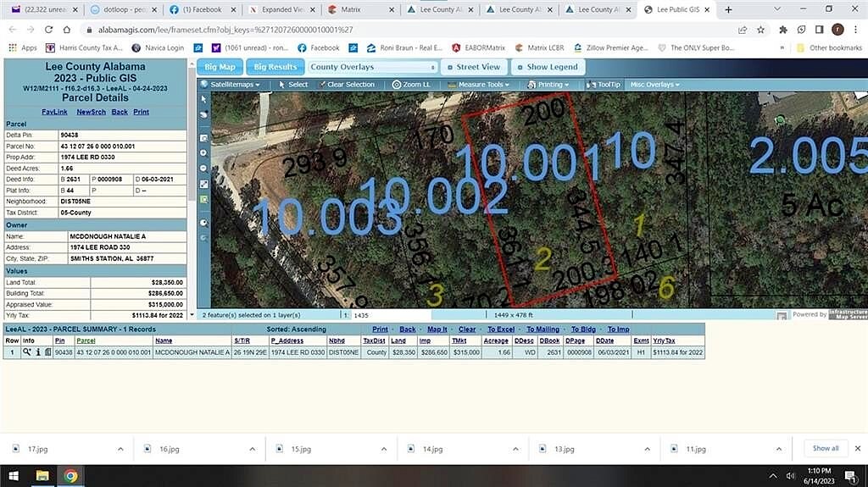Click the info icon in parcel summary row
This screenshot has height=487, width=868.
click(x=37, y=351)
